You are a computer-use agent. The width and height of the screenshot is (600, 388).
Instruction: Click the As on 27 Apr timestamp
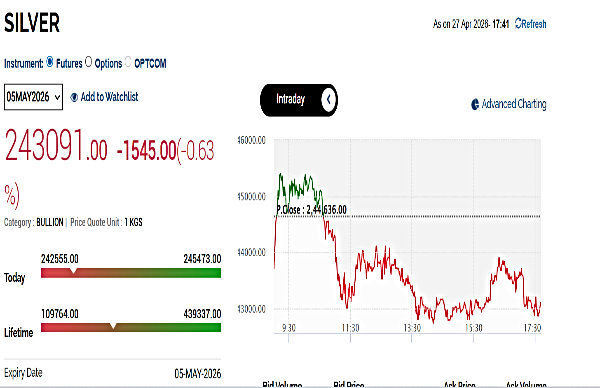coord(471,24)
